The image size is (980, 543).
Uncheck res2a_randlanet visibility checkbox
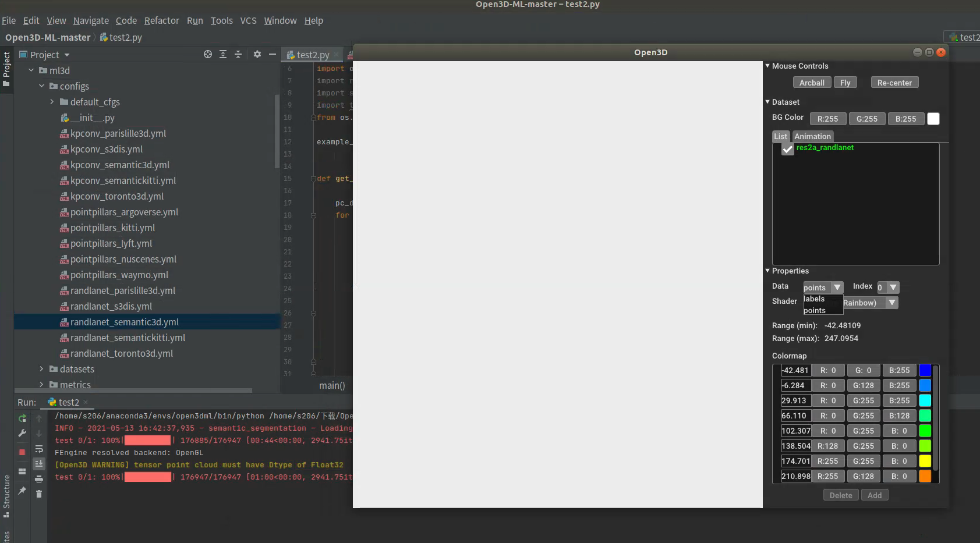[x=787, y=149]
